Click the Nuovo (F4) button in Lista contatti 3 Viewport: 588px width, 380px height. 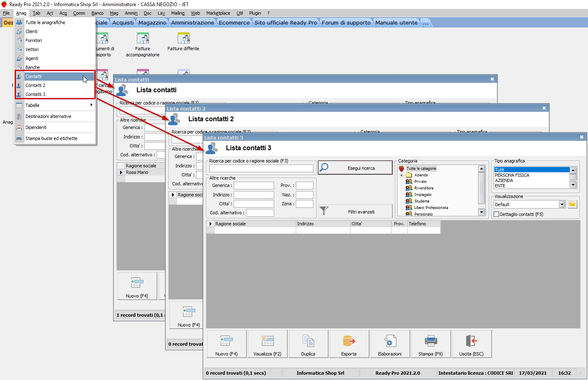click(x=226, y=344)
